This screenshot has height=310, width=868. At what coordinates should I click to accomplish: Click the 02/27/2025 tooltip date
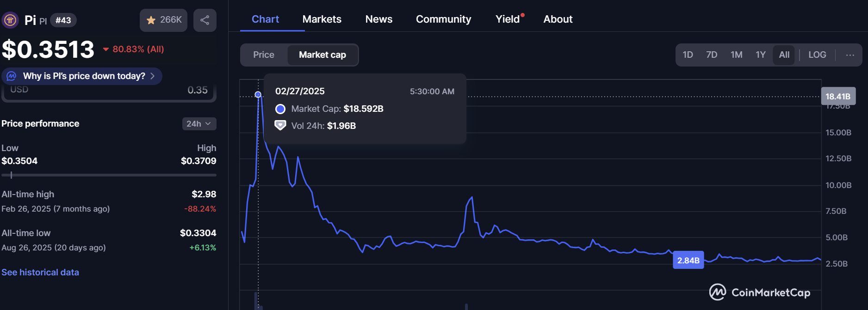[300, 91]
